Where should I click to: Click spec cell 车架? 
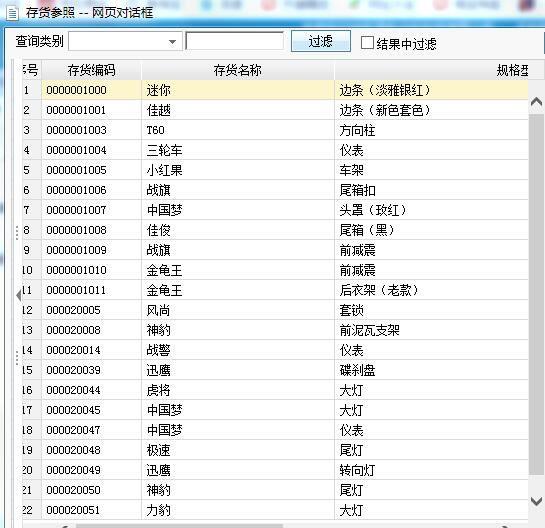(x=431, y=170)
